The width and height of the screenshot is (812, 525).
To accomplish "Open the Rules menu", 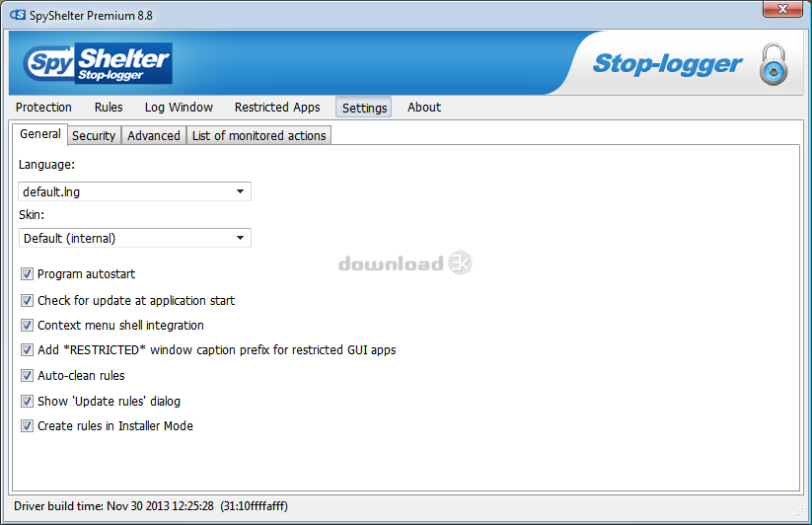I will (109, 108).
